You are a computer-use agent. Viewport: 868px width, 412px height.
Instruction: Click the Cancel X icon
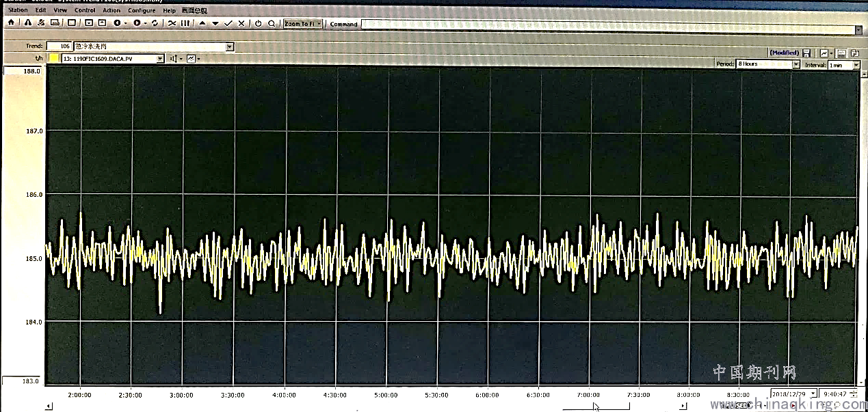[x=241, y=23]
